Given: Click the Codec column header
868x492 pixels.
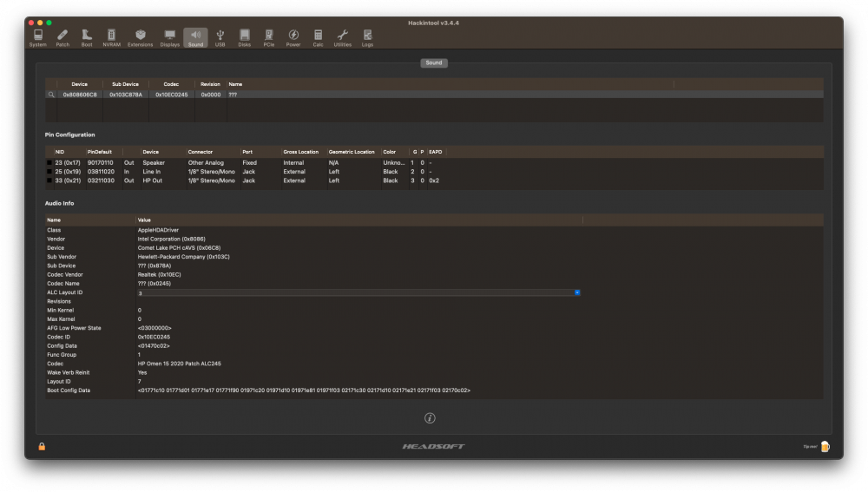Looking at the screenshot, I should point(171,84).
